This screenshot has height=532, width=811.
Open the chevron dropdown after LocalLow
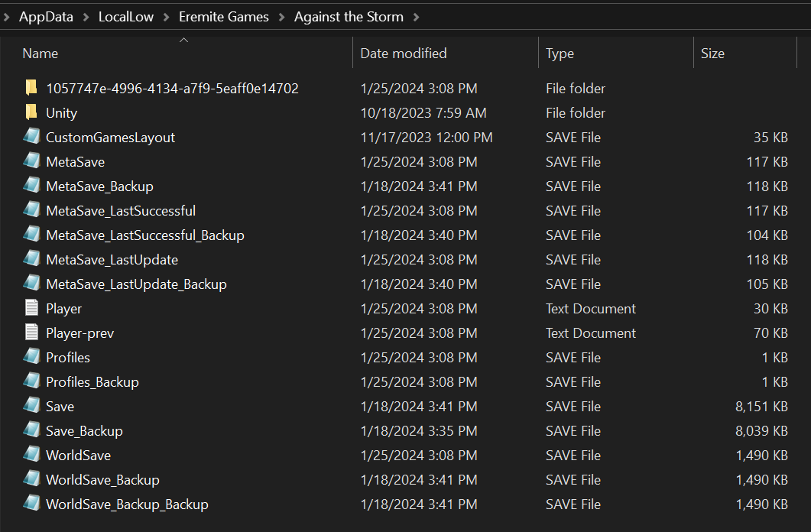(167, 17)
